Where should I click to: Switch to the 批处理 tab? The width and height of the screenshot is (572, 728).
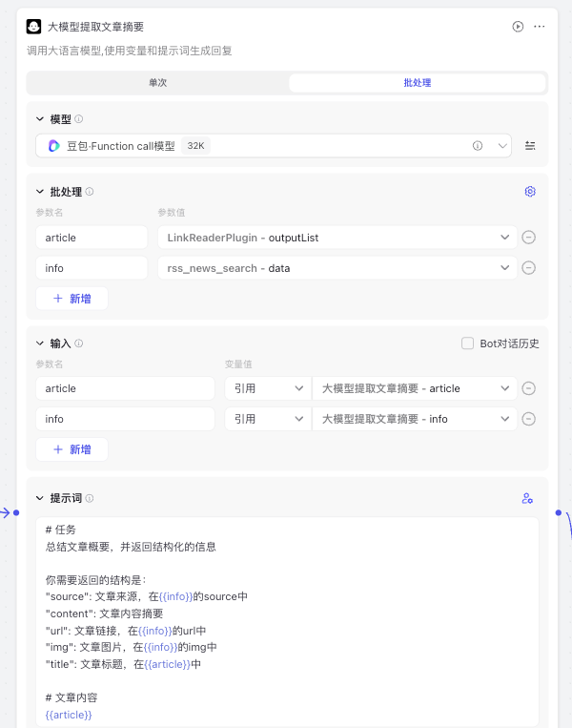(417, 83)
